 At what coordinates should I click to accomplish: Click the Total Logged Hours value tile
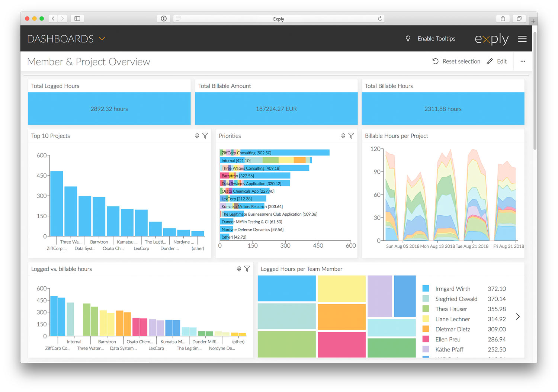(x=109, y=109)
